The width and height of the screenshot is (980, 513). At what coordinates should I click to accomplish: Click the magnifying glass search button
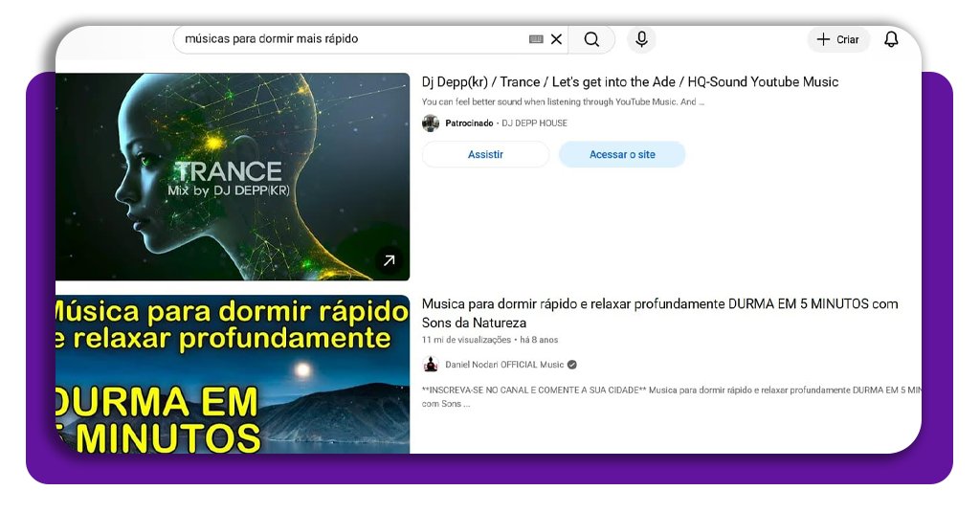pyautogui.click(x=591, y=39)
